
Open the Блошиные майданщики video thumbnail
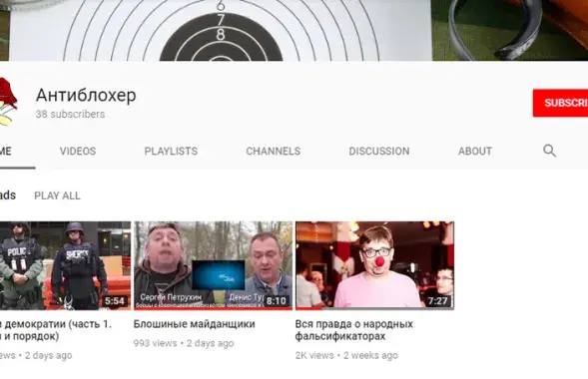(x=213, y=265)
